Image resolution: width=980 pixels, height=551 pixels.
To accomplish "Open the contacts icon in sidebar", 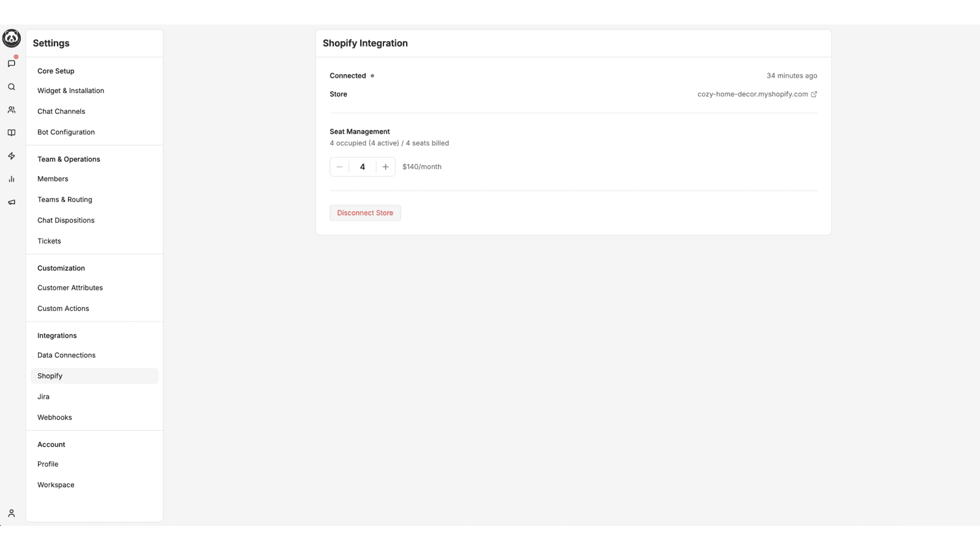I will tap(11, 110).
